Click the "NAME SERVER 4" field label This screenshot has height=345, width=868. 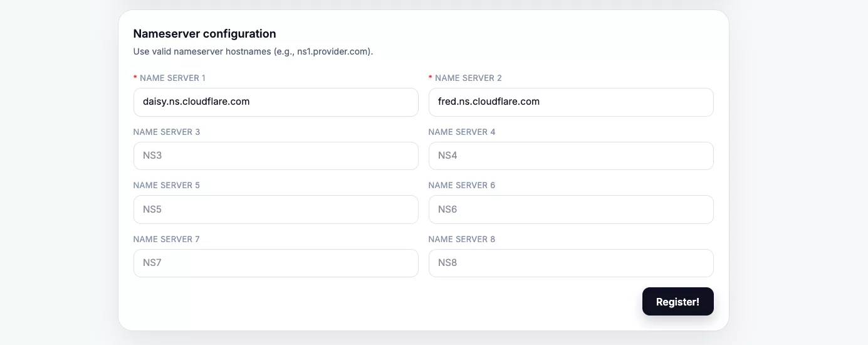462,132
